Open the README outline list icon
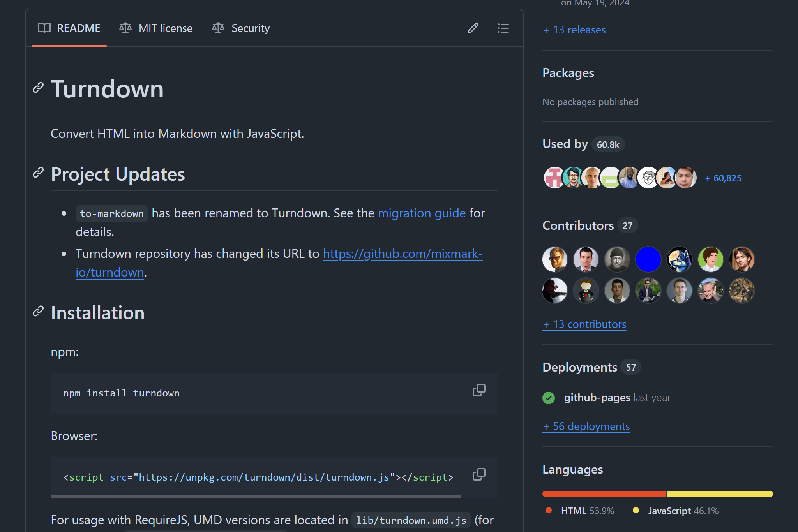798x532 pixels. click(x=503, y=28)
